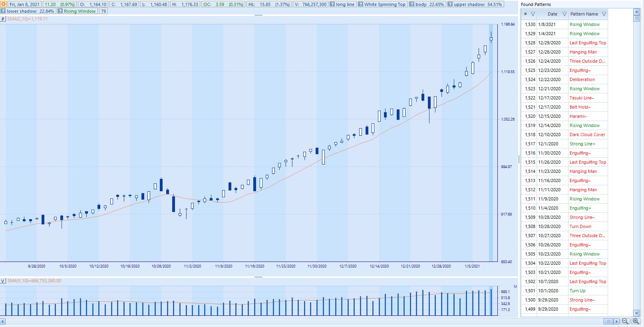This screenshot has height=327, width=644.
Task: Sort by the Date column header
Action: (x=552, y=14)
